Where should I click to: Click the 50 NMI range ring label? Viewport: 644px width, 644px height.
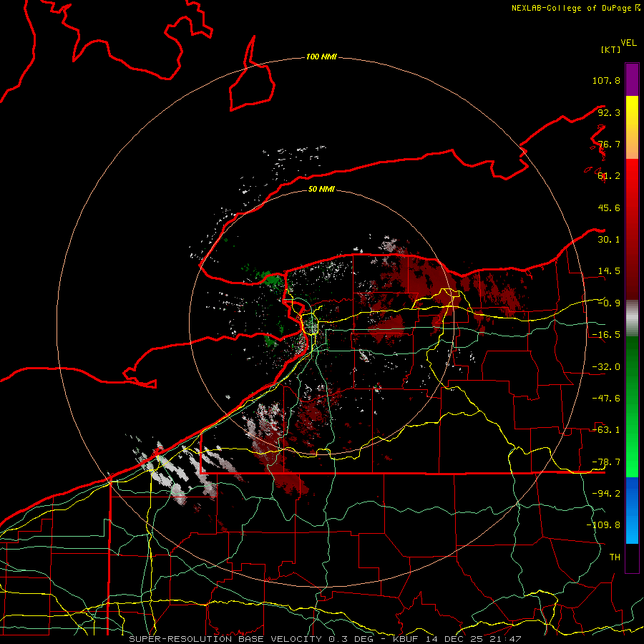[x=321, y=189]
